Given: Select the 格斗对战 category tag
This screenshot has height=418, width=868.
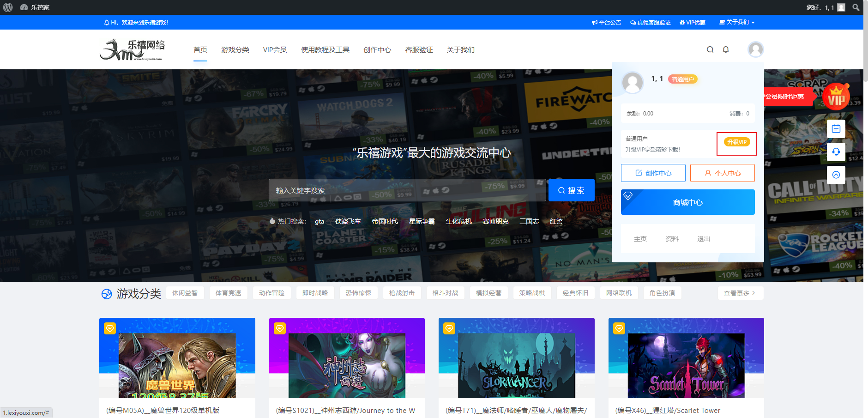Looking at the screenshot, I should pyautogui.click(x=445, y=293).
